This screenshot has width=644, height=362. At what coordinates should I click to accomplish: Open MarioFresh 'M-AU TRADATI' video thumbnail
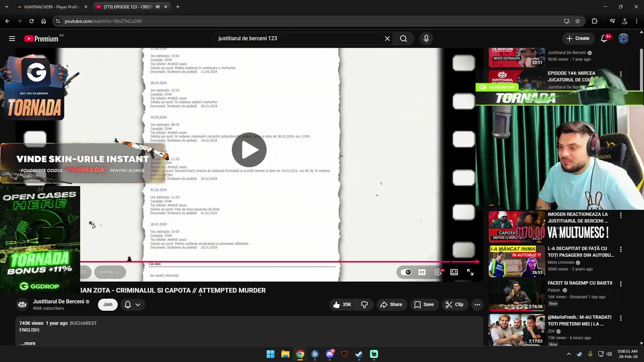pyautogui.click(x=517, y=329)
